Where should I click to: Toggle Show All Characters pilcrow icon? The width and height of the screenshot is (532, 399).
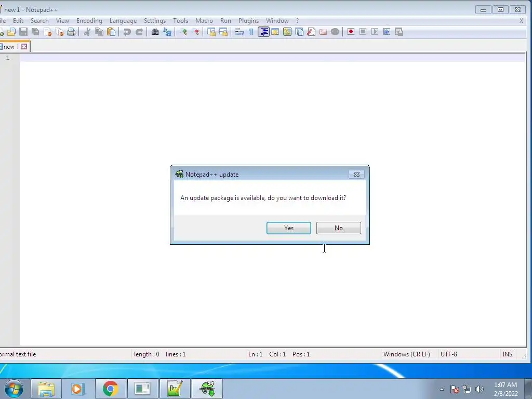point(251,32)
